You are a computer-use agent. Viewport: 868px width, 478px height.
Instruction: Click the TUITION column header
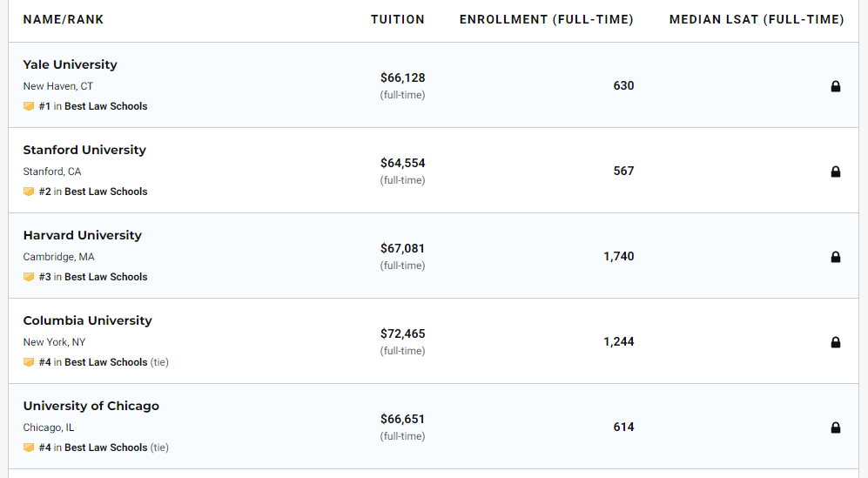pyautogui.click(x=398, y=19)
